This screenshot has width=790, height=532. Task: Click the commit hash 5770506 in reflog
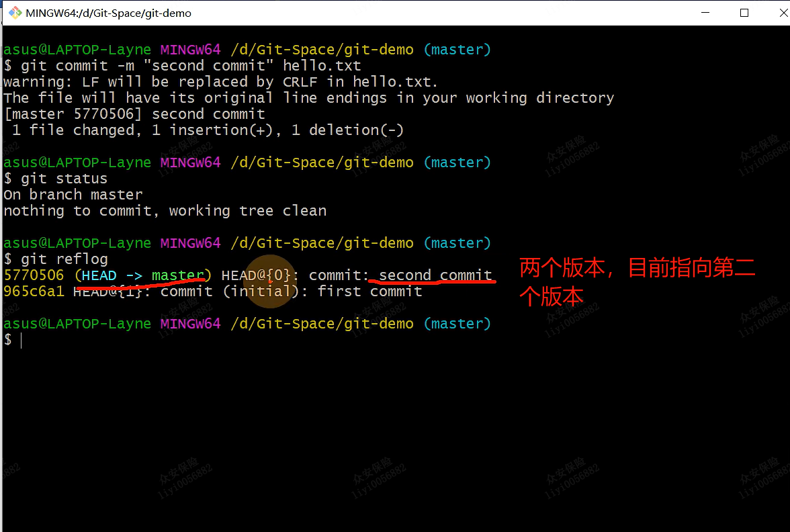click(x=34, y=275)
